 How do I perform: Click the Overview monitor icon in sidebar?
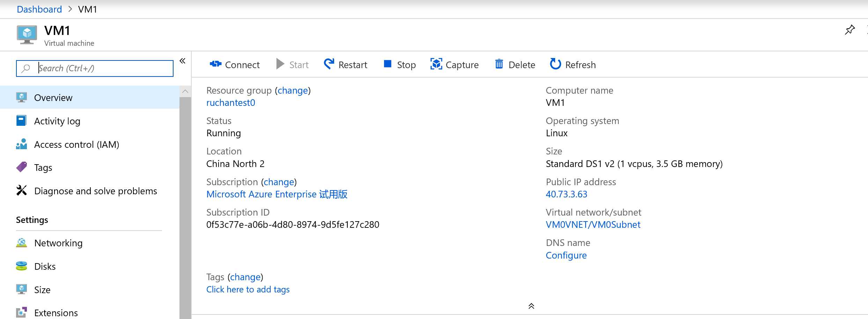22,97
